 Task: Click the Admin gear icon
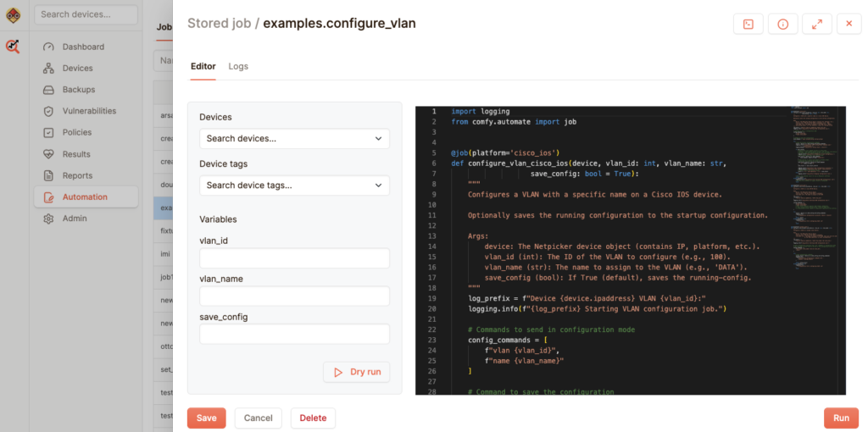tap(48, 219)
